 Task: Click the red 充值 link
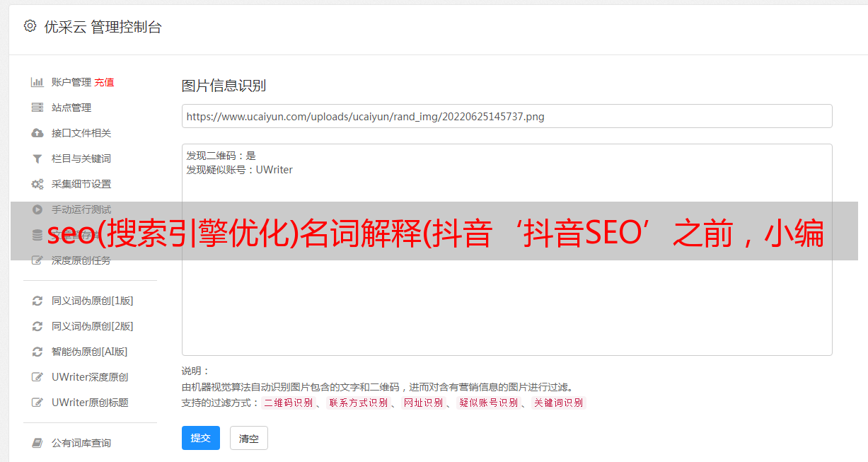[104, 82]
